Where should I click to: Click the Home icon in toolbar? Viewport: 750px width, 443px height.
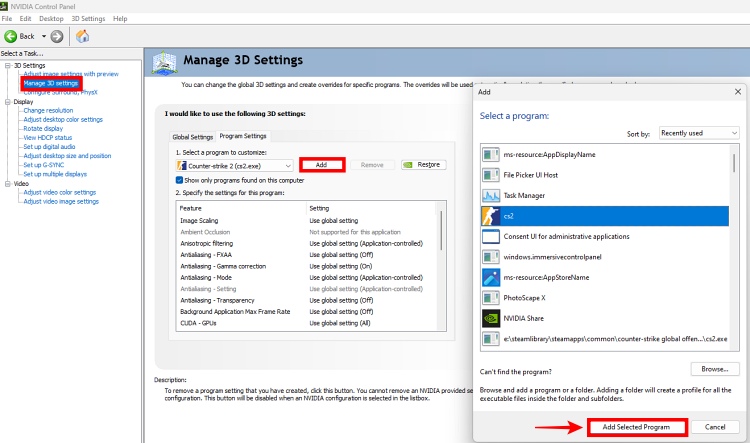tap(82, 36)
